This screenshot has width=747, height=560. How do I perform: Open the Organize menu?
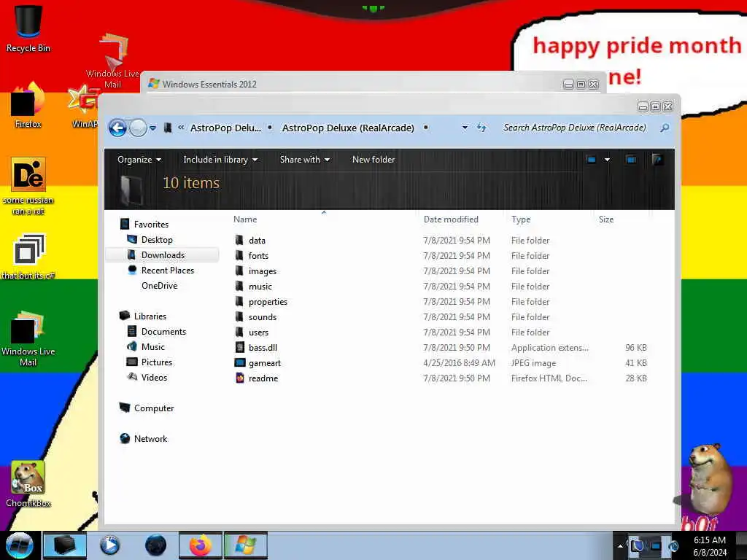click(139, 160)
